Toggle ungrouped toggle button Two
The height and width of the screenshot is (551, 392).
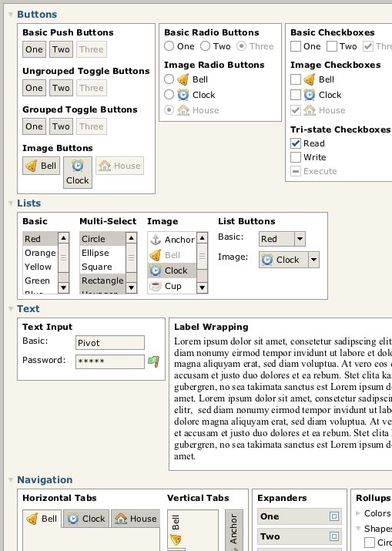coord(61,88)
